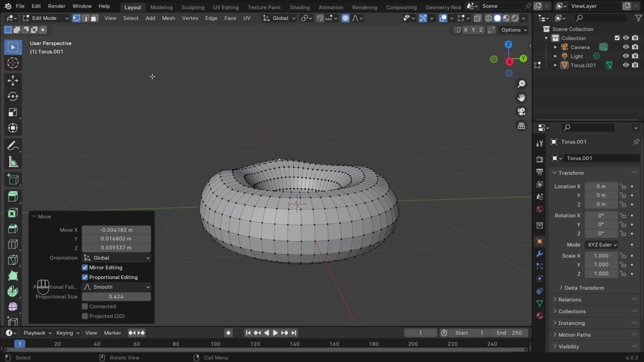Open the Mesh menu in viewport header
This screenshot has height=362, width=644.
[x=169, y=18]
